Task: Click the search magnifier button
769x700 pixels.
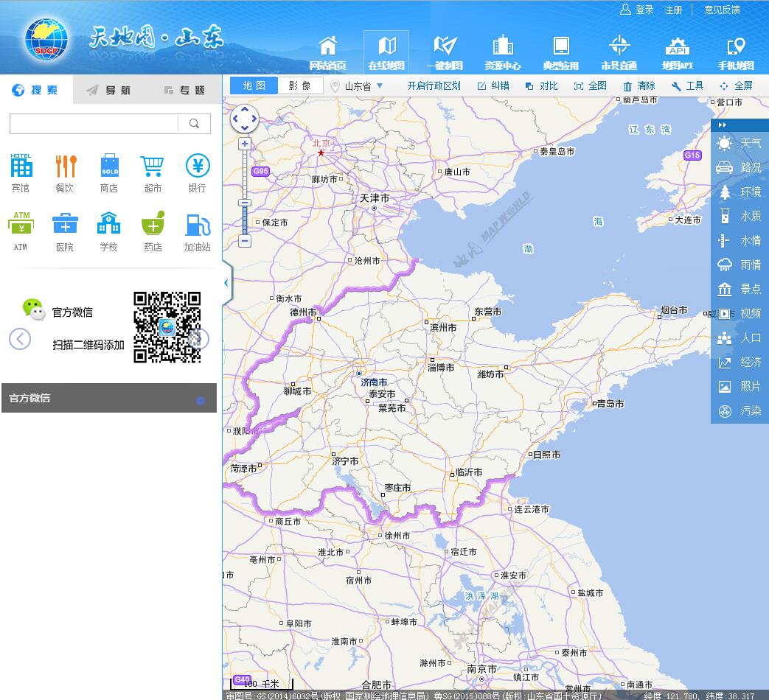Action: point(195,124)
